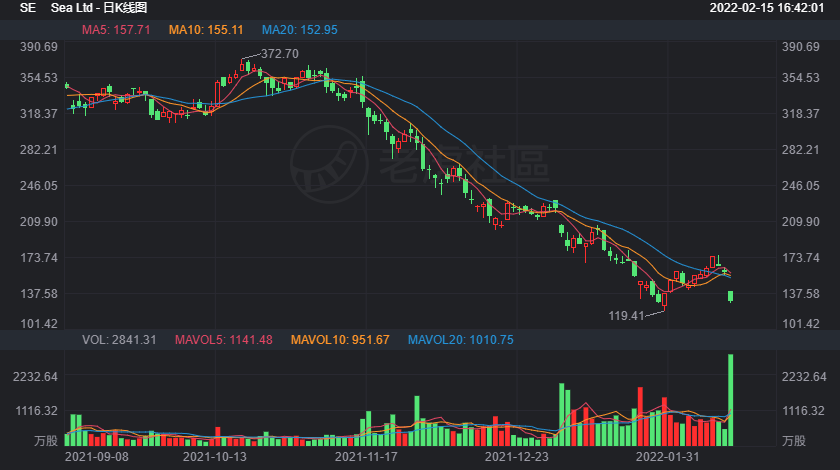
Task: Click the 2022-01-31 date label
Action: [x=668, y=457]
